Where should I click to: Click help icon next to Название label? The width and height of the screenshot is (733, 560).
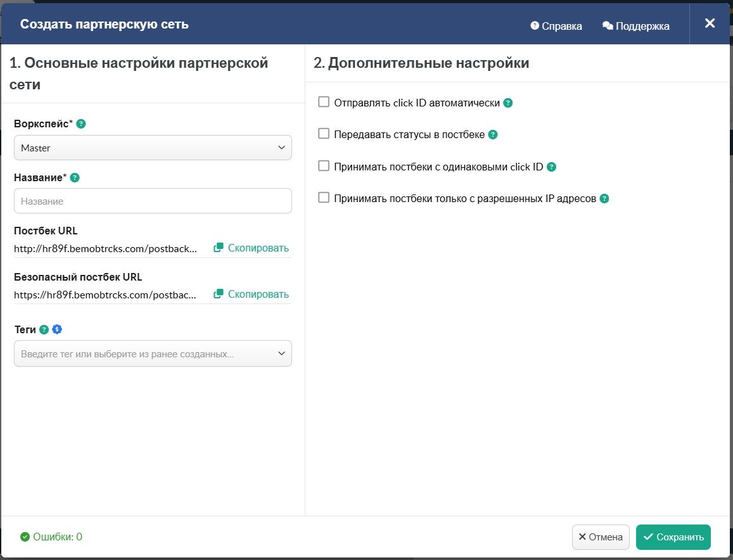[75, 177]
